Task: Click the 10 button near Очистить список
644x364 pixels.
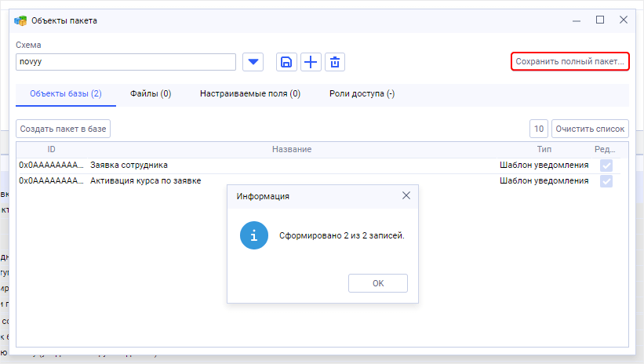Action: click(539, 129)
